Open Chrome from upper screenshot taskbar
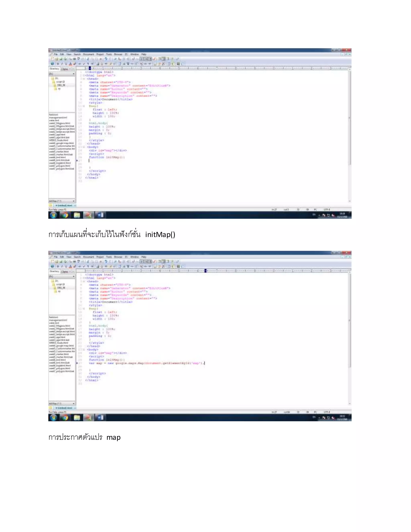 coord(65,215)
